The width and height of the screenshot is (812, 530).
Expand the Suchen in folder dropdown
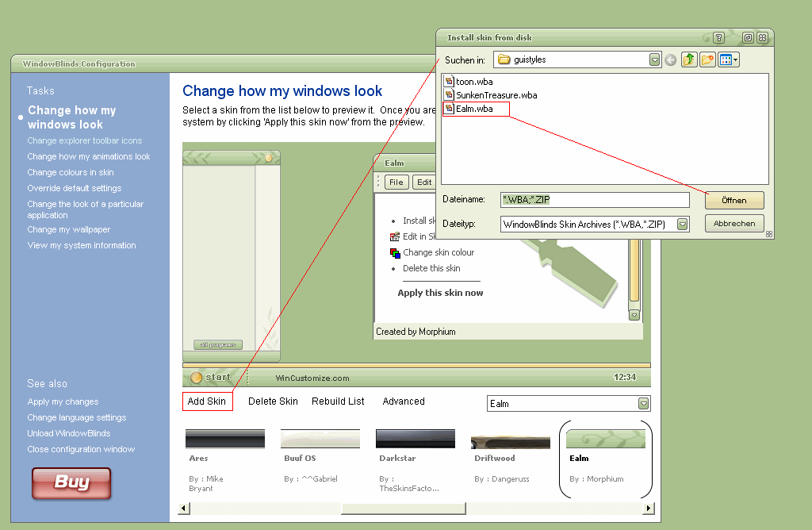(654, 60)
